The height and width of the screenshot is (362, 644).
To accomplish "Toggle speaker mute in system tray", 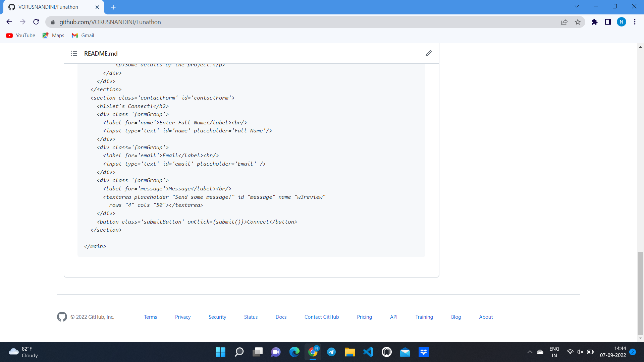I will 580,352.
